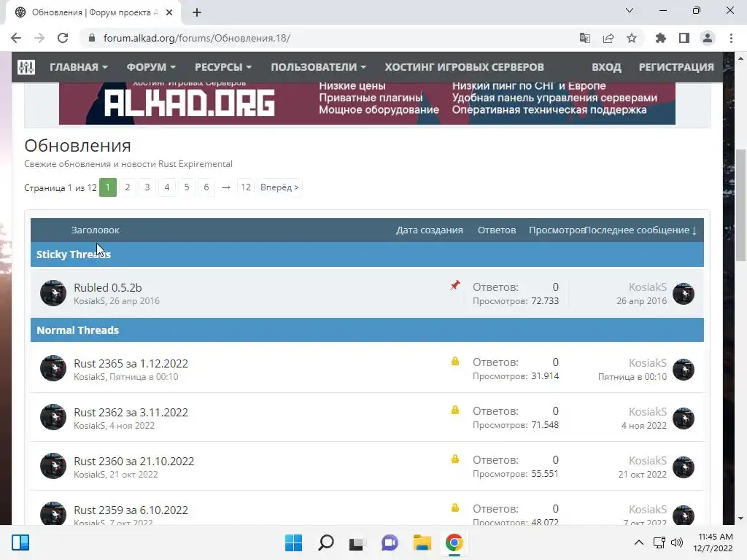Viewport: 747px width, 560px height.
Task: Click last-poster avatar in Rust 2362 row
Action: tap(683, 419)
